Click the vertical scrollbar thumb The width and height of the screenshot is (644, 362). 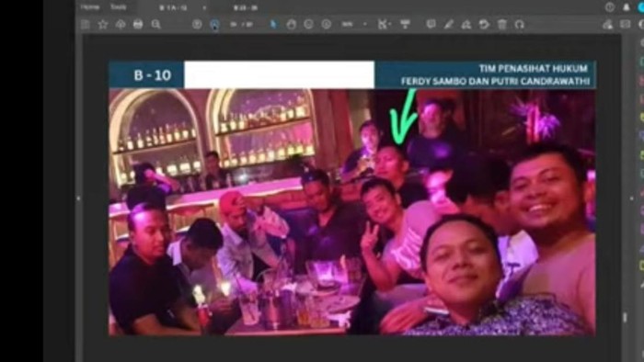626,317
